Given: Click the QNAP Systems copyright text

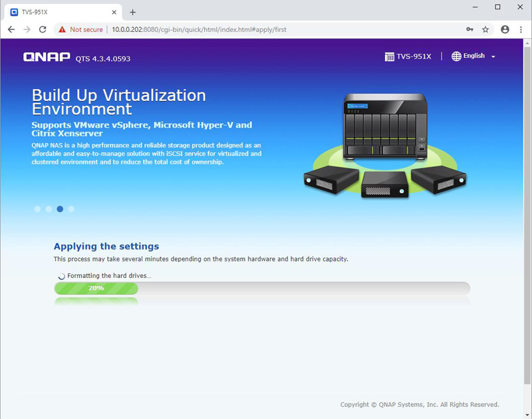Looking at the screenshot, I should tap(420, 404).
